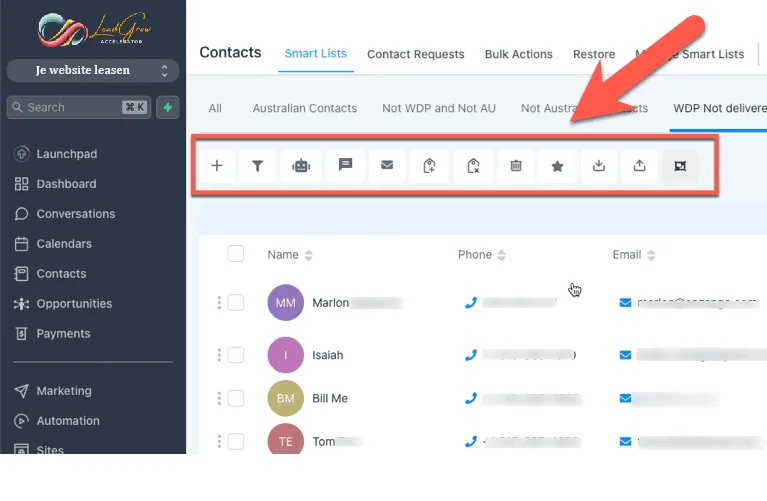The width and height of the screenshot is (767, 501).
Task: Select the All smart list tab
Action: click(215, 108)
